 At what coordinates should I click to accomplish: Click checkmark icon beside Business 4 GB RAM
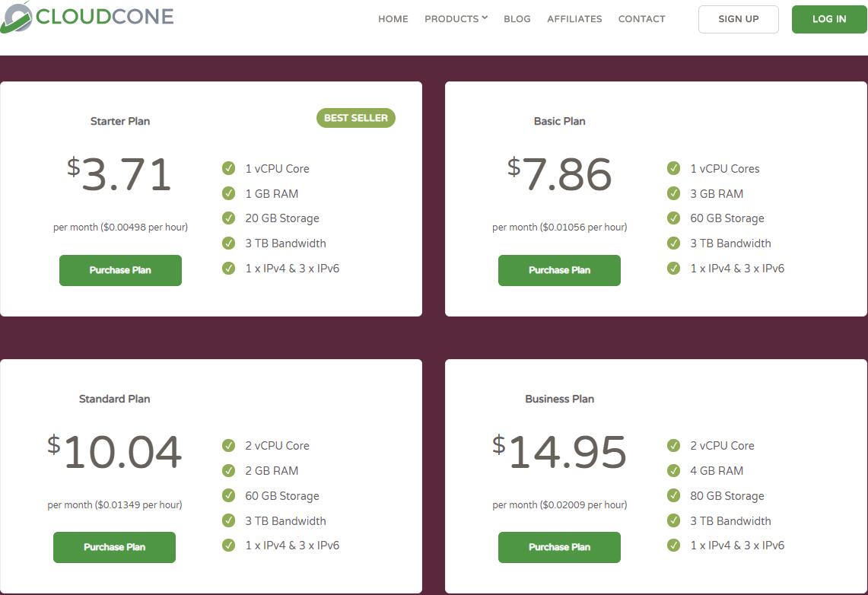point(673,471)
